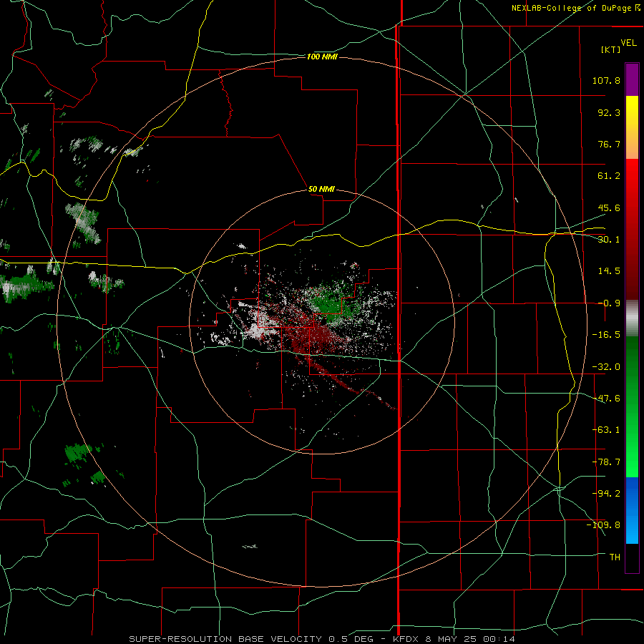Click the blue segment of velocity color scale
This screenshot has height=644, width=644.
(x=632, y=510)
